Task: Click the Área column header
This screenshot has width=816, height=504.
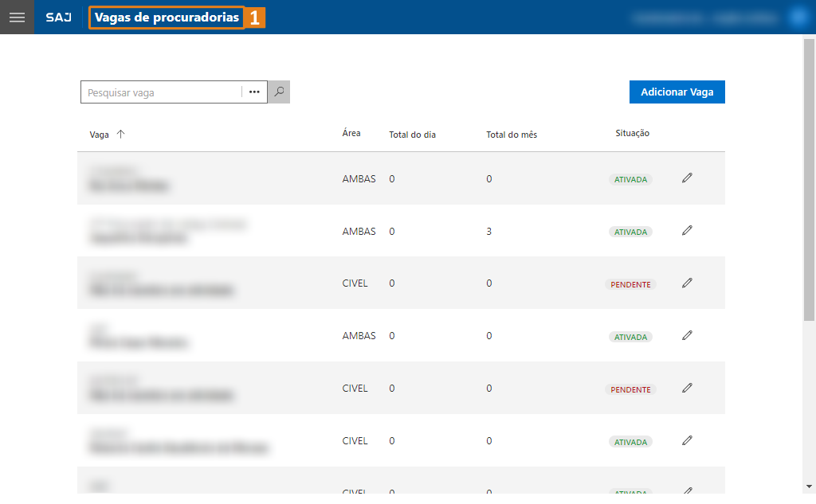Action: click(351, 133)
